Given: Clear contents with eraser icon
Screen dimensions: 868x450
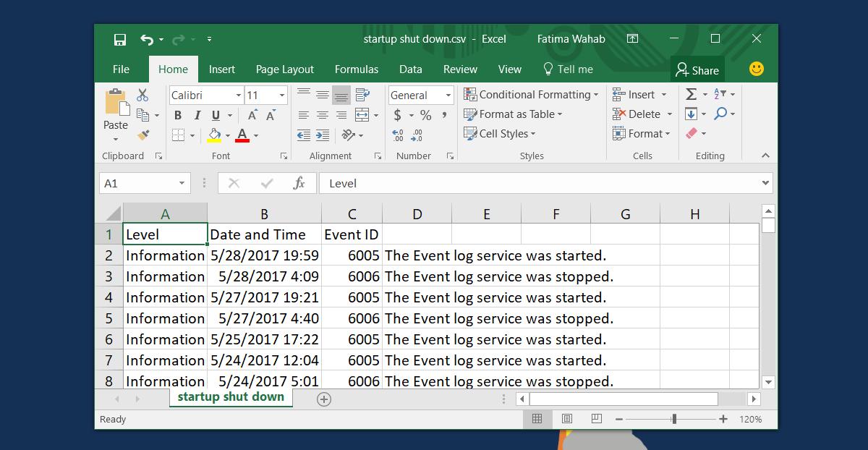Looking at the screenshot, I should [691, 134].
